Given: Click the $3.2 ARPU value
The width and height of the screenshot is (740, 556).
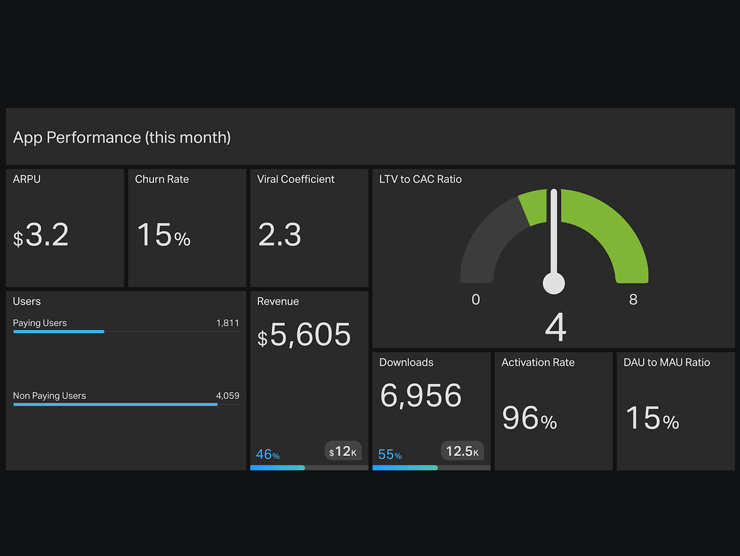Looking at the screenshot, I should [x=41, y=235].
